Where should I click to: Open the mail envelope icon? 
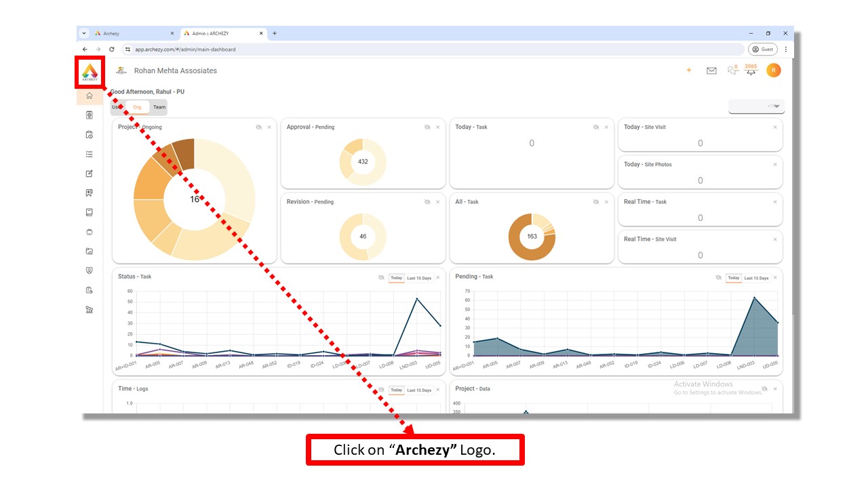(711, 70)
